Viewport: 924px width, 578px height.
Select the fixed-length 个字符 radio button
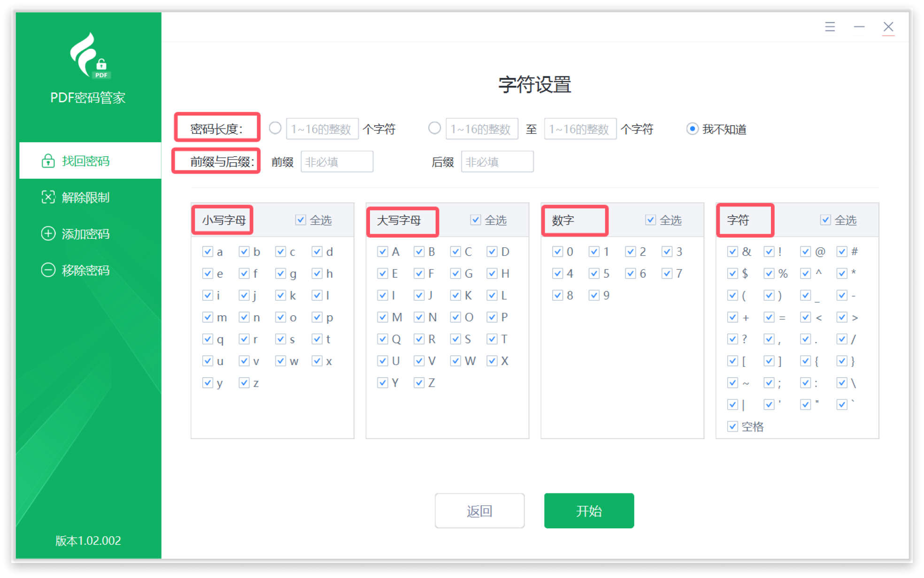pos(275,128)
